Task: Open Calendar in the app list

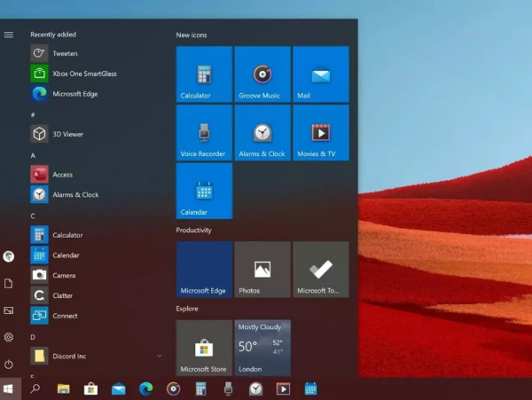Action: tap(97, 255)
